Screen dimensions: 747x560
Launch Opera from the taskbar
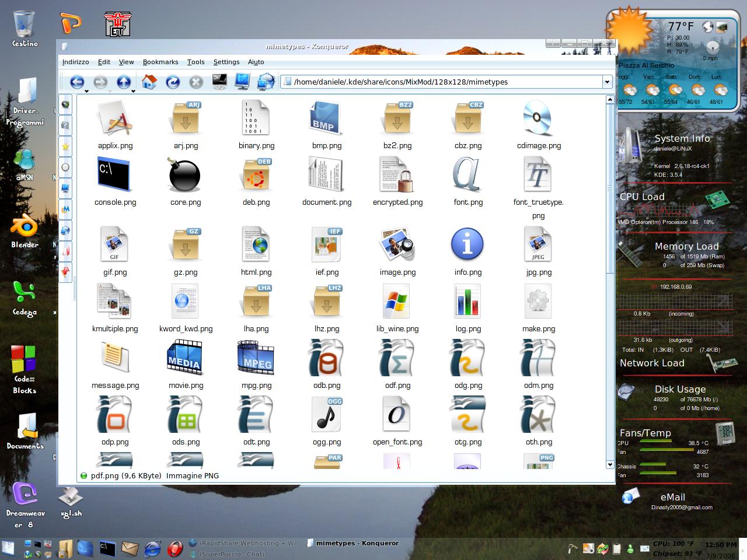(175, 548)
